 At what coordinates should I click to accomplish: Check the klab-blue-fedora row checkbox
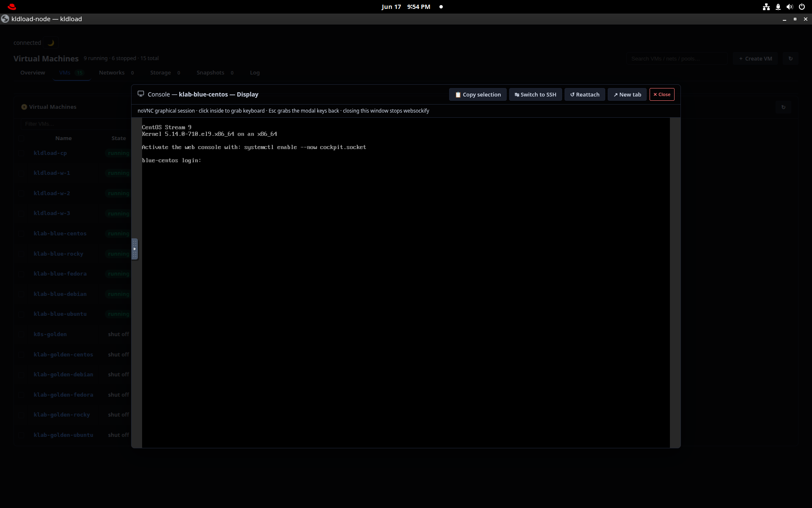(22, 274)
